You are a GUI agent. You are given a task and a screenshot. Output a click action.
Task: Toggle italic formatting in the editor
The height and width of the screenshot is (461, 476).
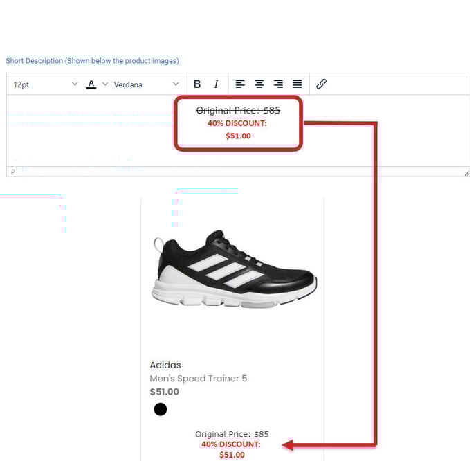click(216, 84)
